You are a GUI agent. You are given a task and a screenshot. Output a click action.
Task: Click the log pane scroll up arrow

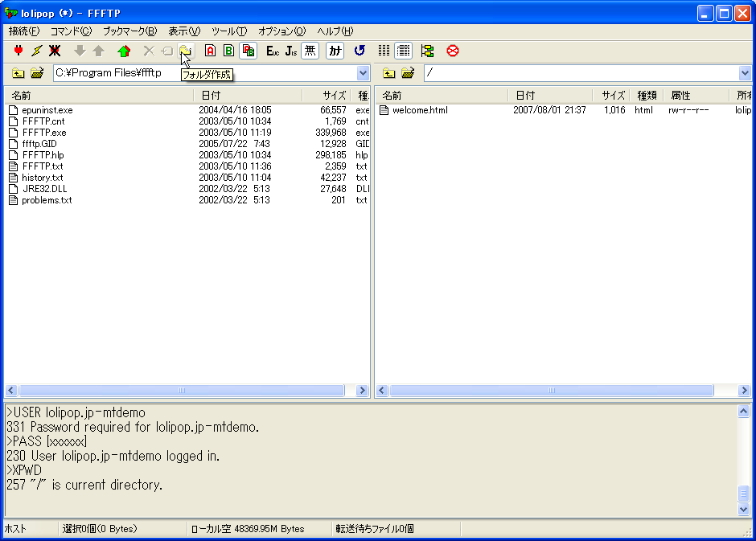(743, 412)
